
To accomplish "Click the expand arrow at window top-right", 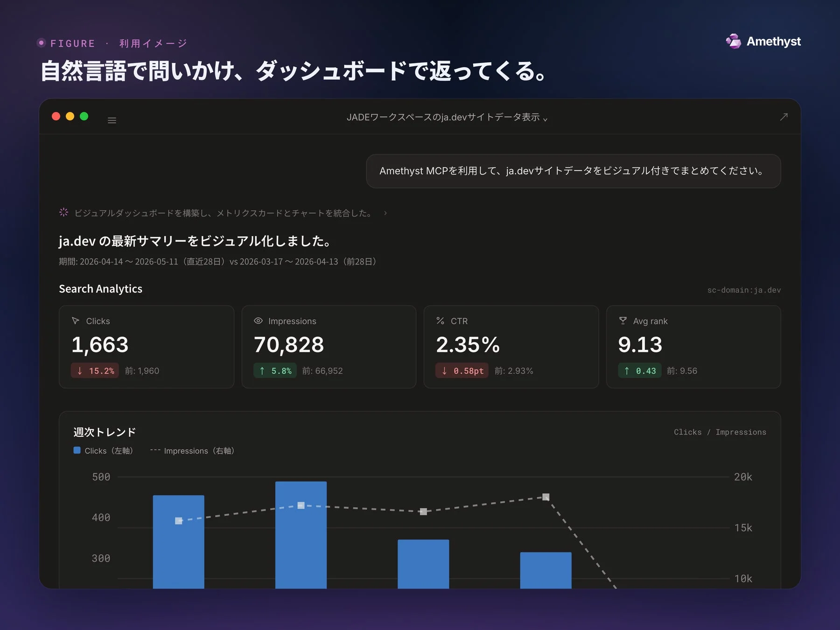I will tap(784, 117).
